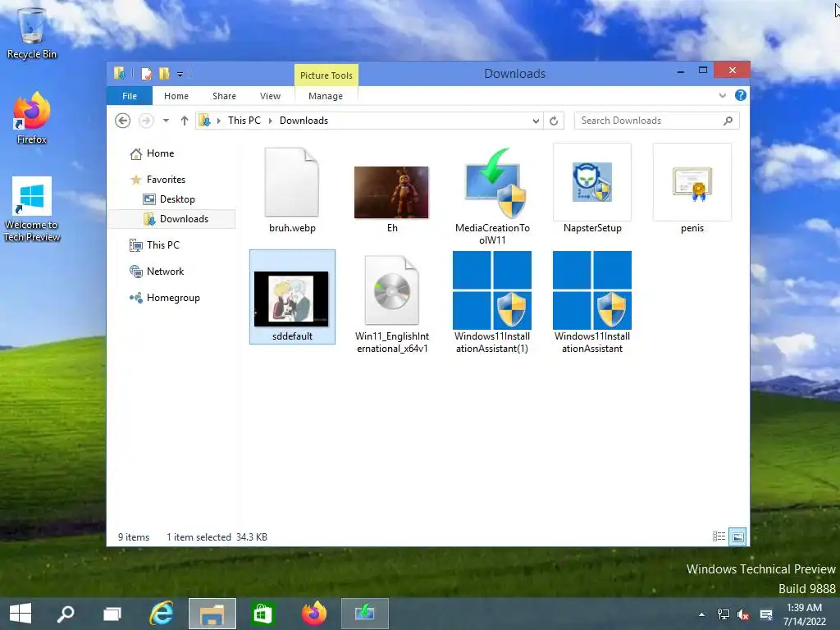
Task: Open the View ribbon tab
Action: (x=270, y=96)
